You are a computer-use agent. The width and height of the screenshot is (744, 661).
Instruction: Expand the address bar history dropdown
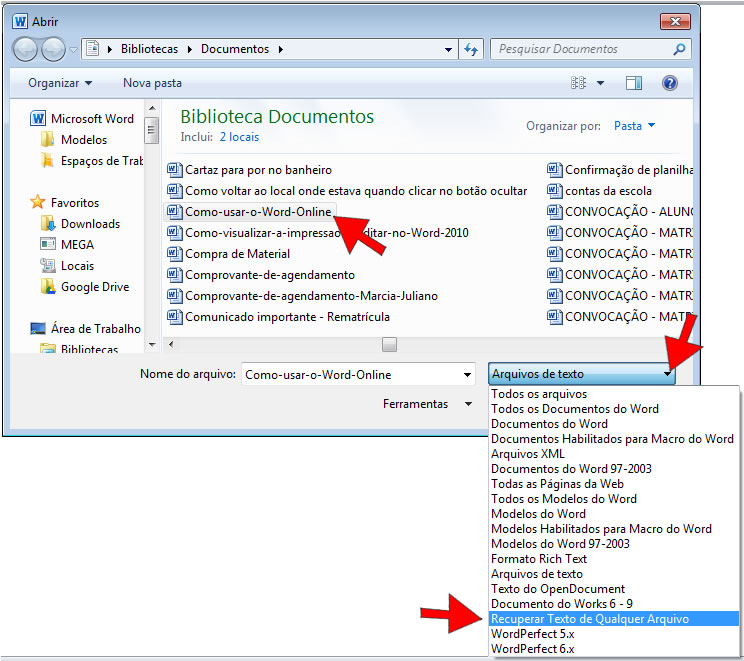pos(448,49)
